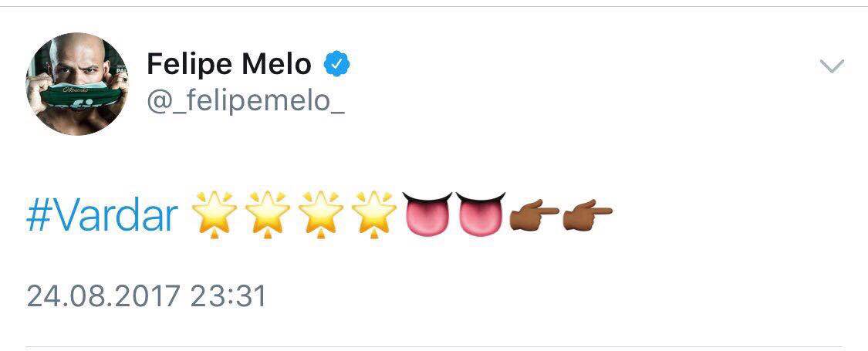Click the surname "Melo" in the display name

point(276,65)
